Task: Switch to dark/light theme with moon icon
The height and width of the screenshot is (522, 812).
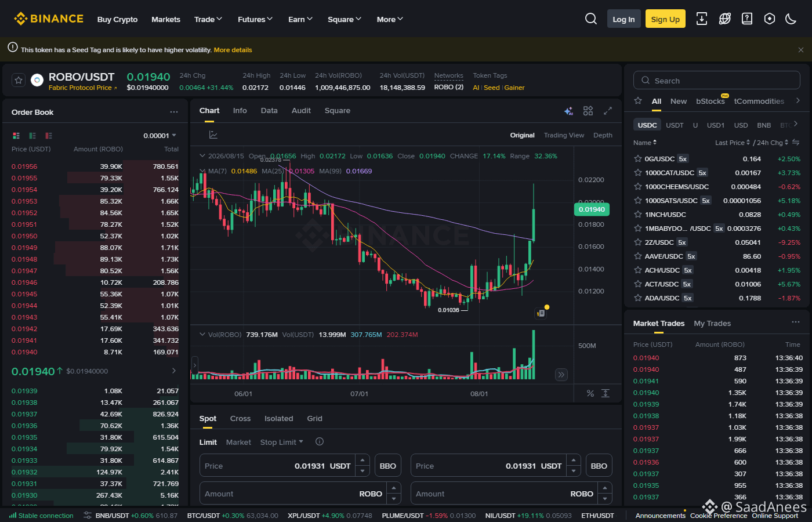Action: [x=791, y=19]
